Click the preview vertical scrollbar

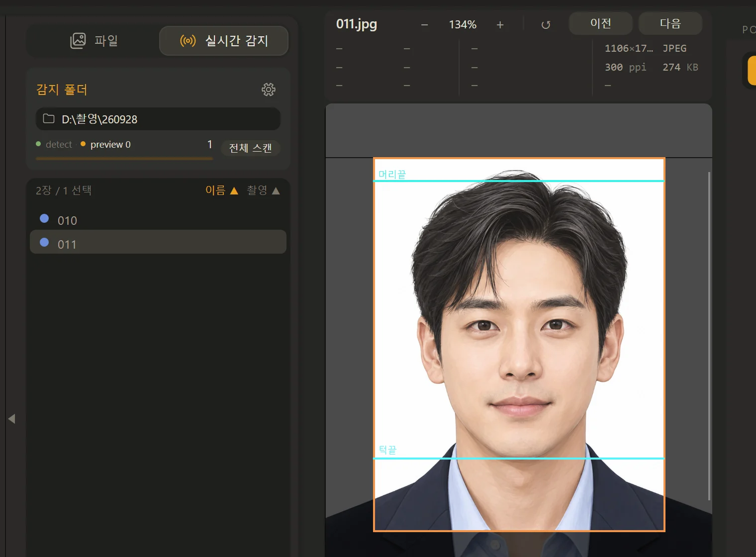pos(709,336)
